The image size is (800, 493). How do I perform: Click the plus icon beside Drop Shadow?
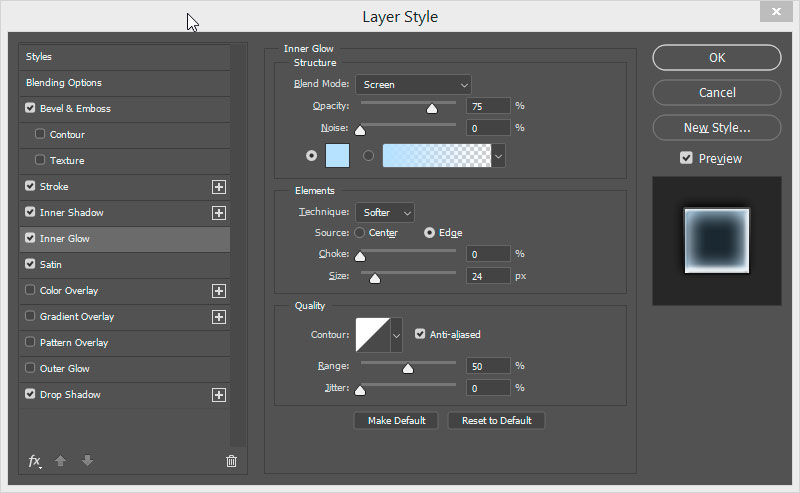(x=219, y=395)
